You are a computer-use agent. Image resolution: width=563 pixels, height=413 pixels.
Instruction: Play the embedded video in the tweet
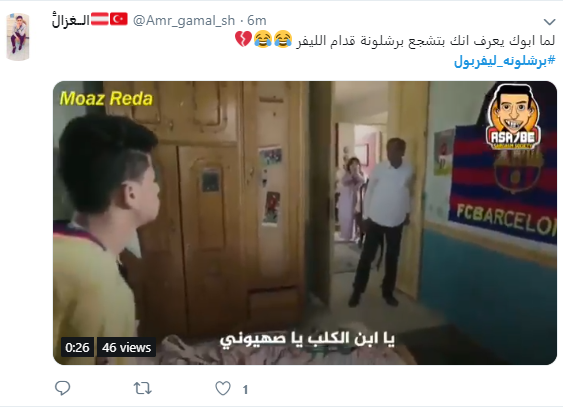pyautogui.click(x=305, y=223)
